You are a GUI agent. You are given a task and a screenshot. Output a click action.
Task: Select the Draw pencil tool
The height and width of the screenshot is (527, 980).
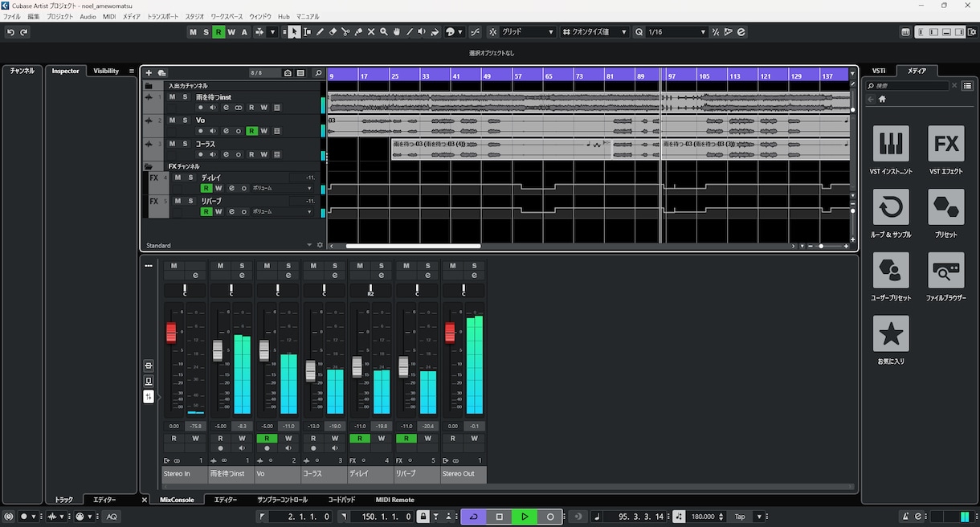[321, 32]
